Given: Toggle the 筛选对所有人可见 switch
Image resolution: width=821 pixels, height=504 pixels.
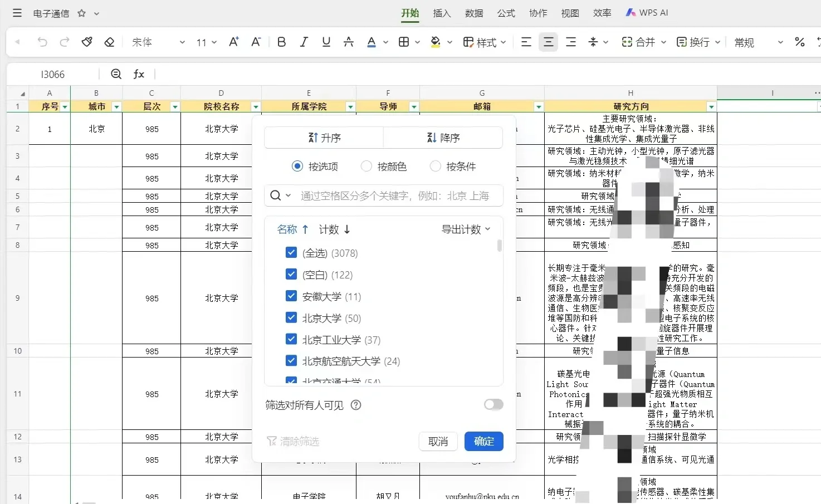Looking at the screenshot, I should [x=493, y=405].
